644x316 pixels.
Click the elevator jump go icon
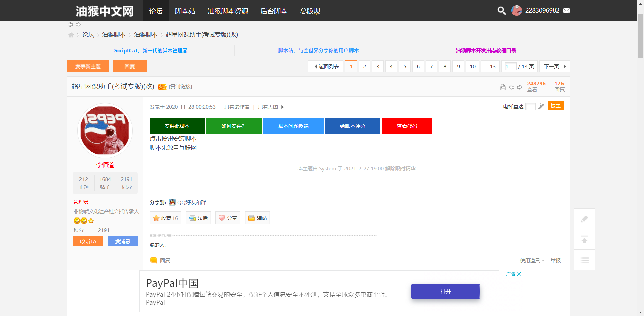(x=541, y=106)
